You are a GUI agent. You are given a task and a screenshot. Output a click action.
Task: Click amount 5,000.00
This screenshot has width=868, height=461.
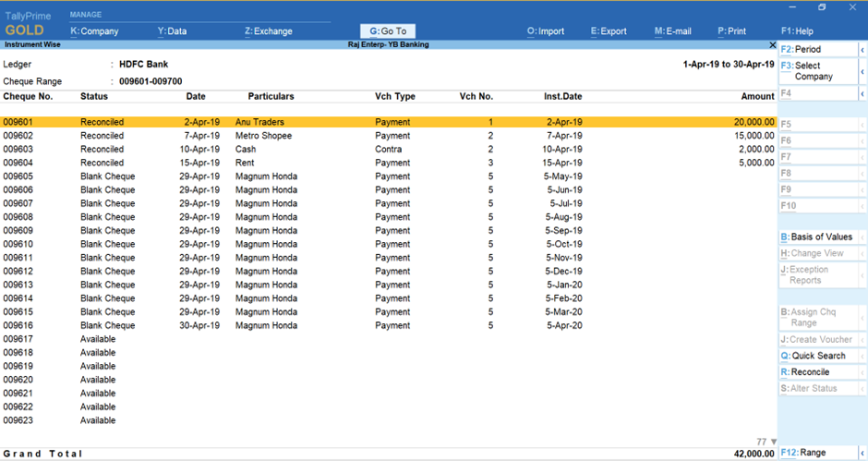tap(756, 163)
